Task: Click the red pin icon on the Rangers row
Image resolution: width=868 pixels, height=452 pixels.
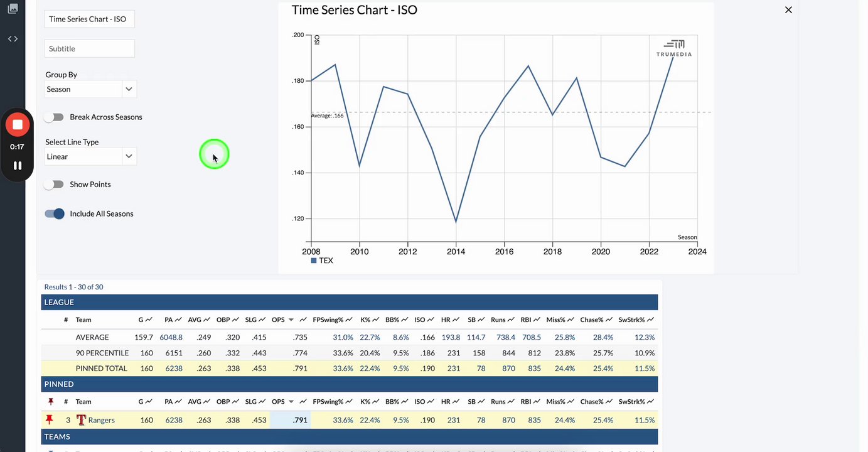Action: pos(51,419)
